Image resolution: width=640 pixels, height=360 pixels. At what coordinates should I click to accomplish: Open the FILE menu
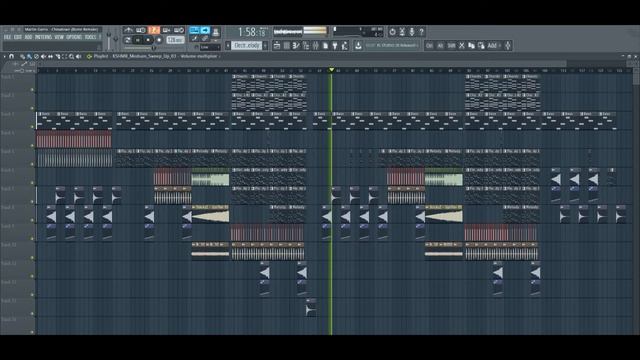click(7, 37)
